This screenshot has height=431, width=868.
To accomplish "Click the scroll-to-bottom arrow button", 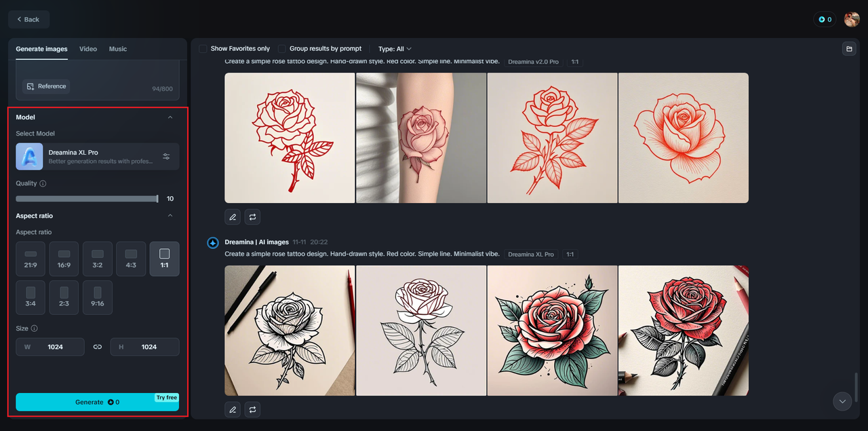I will (x=842, y=401).
